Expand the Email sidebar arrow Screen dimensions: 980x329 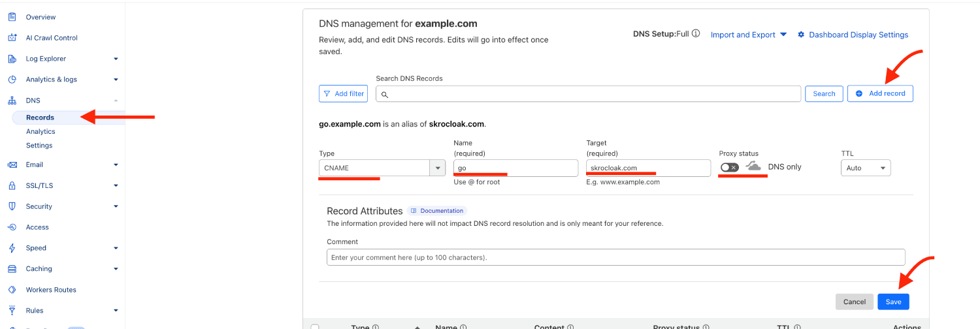click(116, 164)
